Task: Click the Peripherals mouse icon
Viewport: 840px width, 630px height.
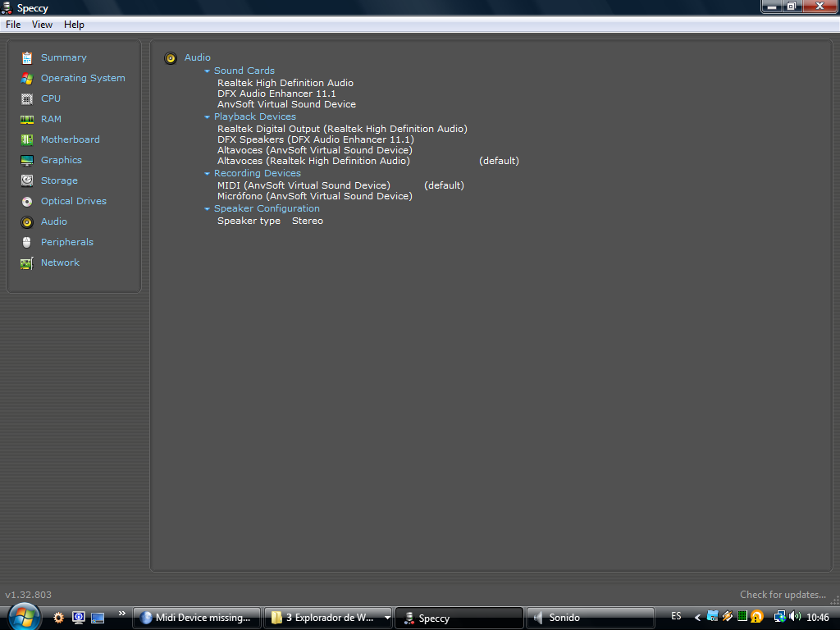Action: [27, 242]
